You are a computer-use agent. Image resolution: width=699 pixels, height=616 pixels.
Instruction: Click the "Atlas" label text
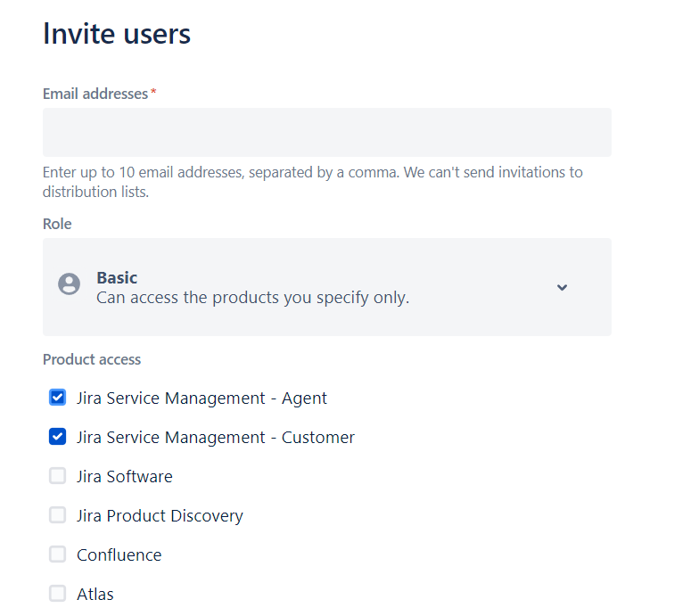(x=95, y=594)
